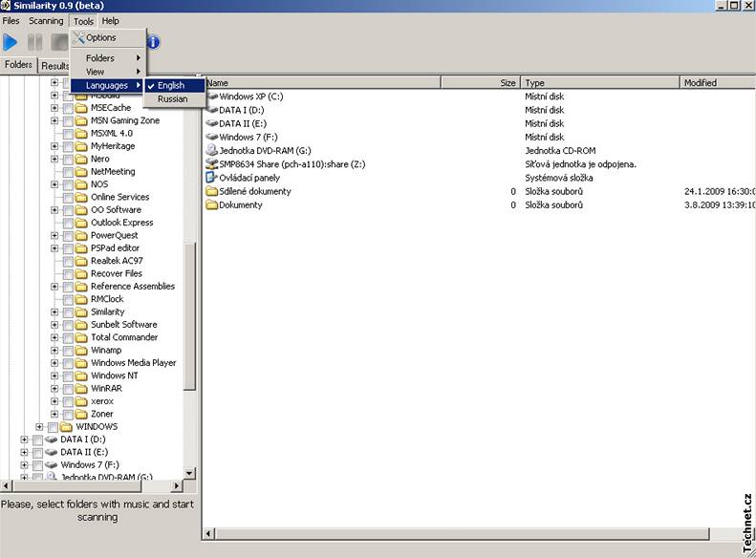Screen dimensions: 756x558
Task: Choose Russian from the Languages submenu
Action: pos(172,98)
